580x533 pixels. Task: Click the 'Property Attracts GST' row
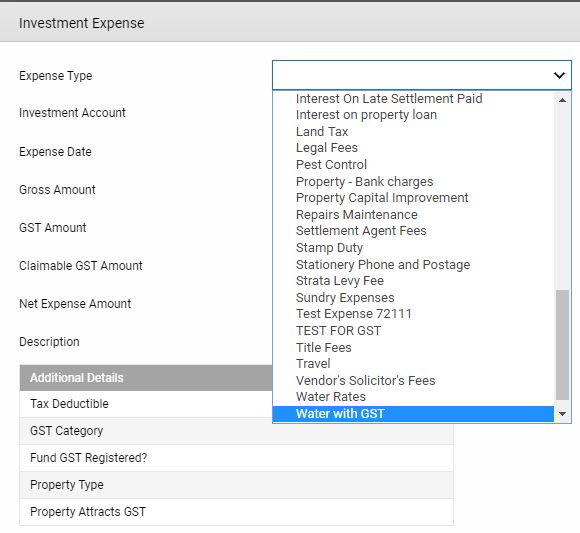pyautogui.click(x=236, y=512)
